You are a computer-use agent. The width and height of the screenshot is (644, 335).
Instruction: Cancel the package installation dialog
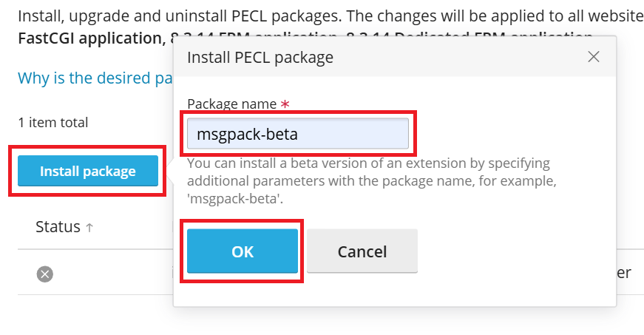pos(362,251)
